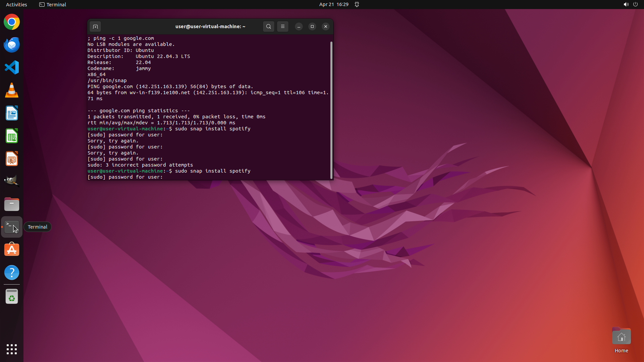Open LibreOffice Impress from dock
644x362 pixels.
[12, 159]
